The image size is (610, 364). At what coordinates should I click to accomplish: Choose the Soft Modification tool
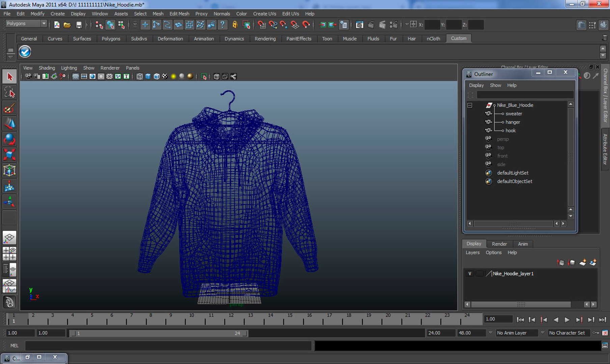pos(9,186)
